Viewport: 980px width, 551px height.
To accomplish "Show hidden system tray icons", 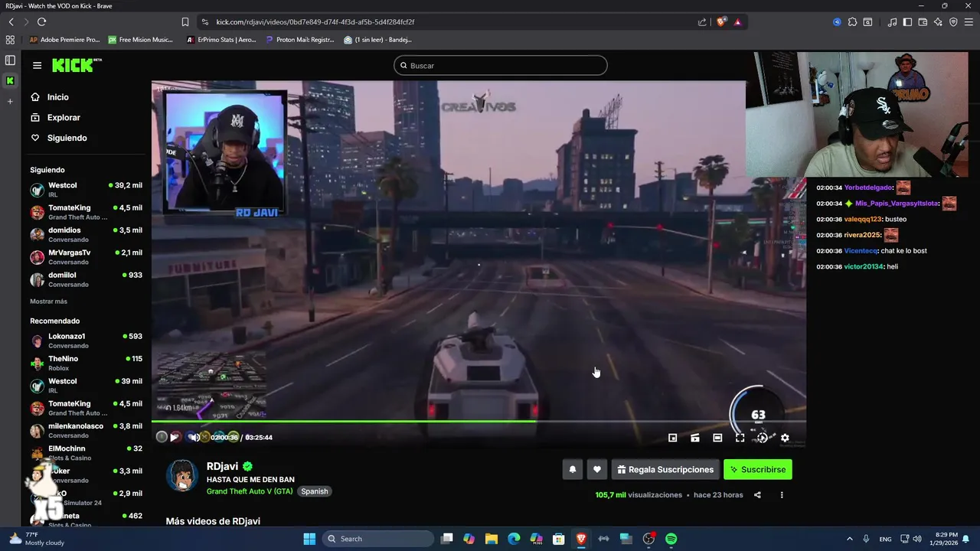I will pyautogui.click(x=849, y=539).
